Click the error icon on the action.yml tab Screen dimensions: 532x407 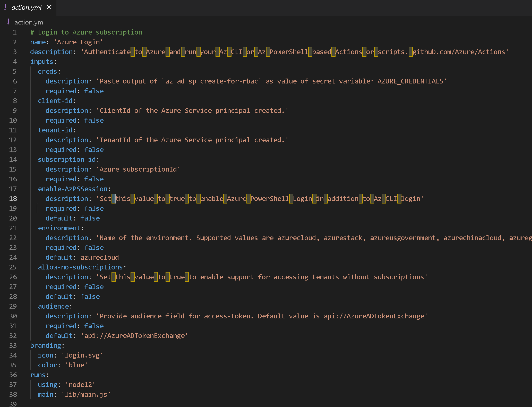point(5,7)
